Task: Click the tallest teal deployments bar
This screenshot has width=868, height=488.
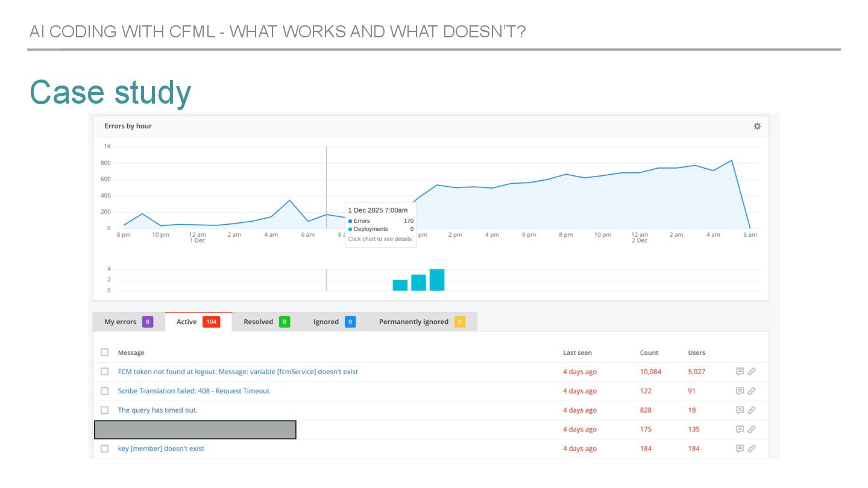Action: coord(437,280)
